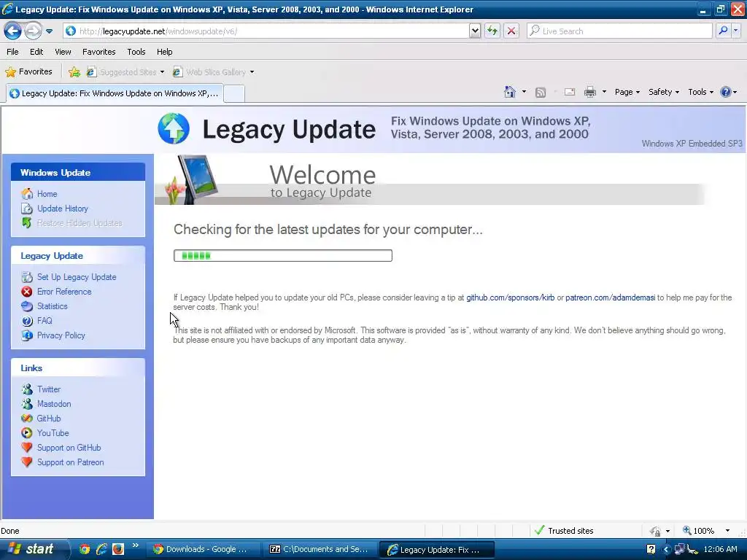Switch to Downloads - Google Chrome taskbar window
This screenshot has width=747, height=560.
point(204,550)
